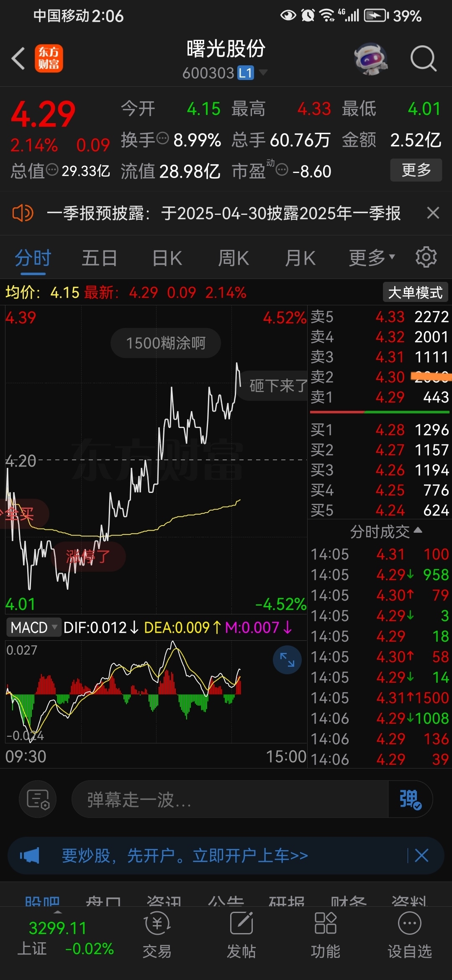Tap the 卖1 row at 4.29

(380, 397)
